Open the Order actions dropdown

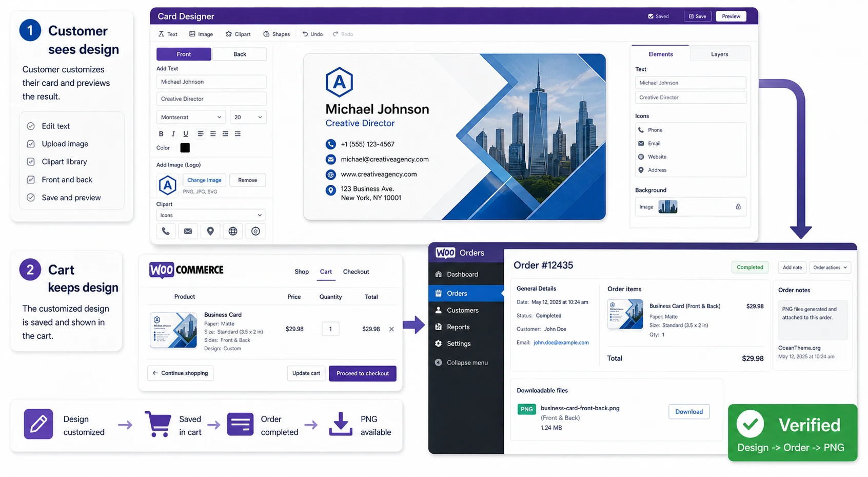point(830,268)
